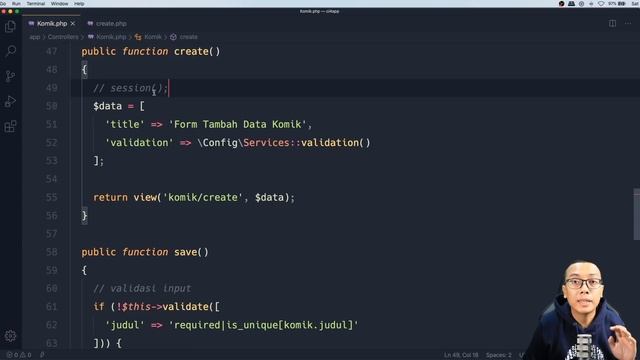Click line number 58 in the gutter
640x360 pixels.
(51, 252)
